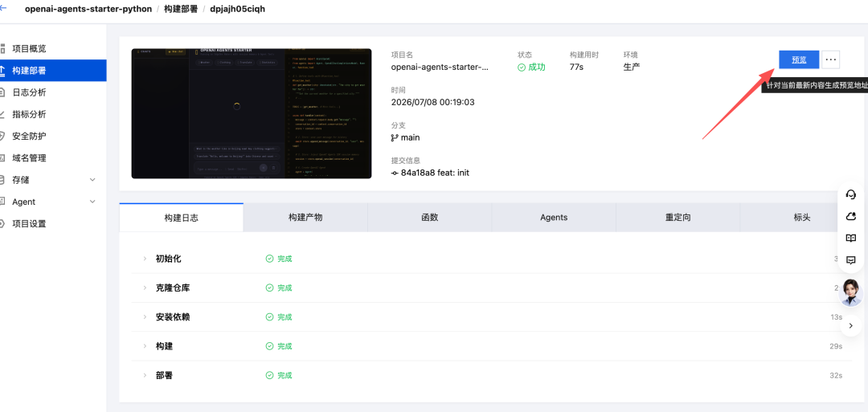The image size is (868, 412).
Task: Click the feedback message icon
Action: 851,260
